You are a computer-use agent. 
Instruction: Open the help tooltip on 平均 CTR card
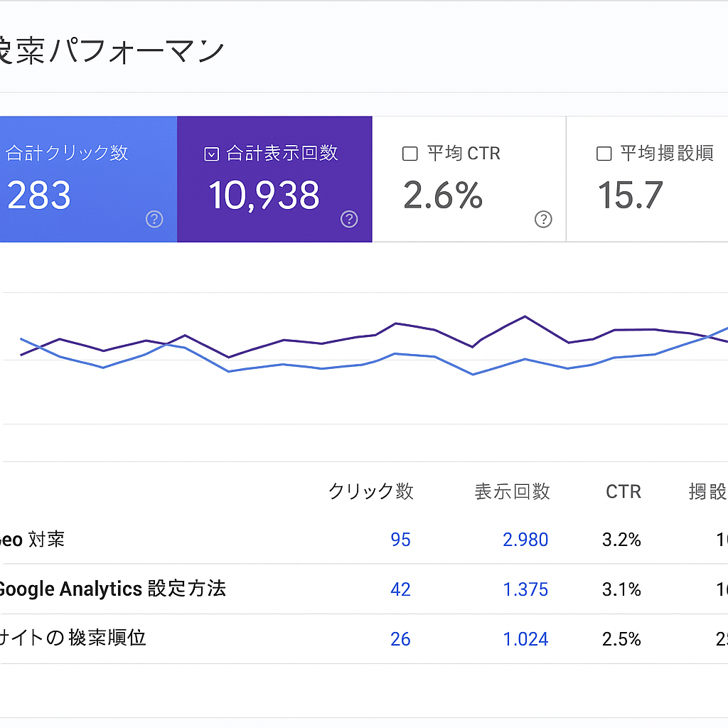tap(543, 220)
